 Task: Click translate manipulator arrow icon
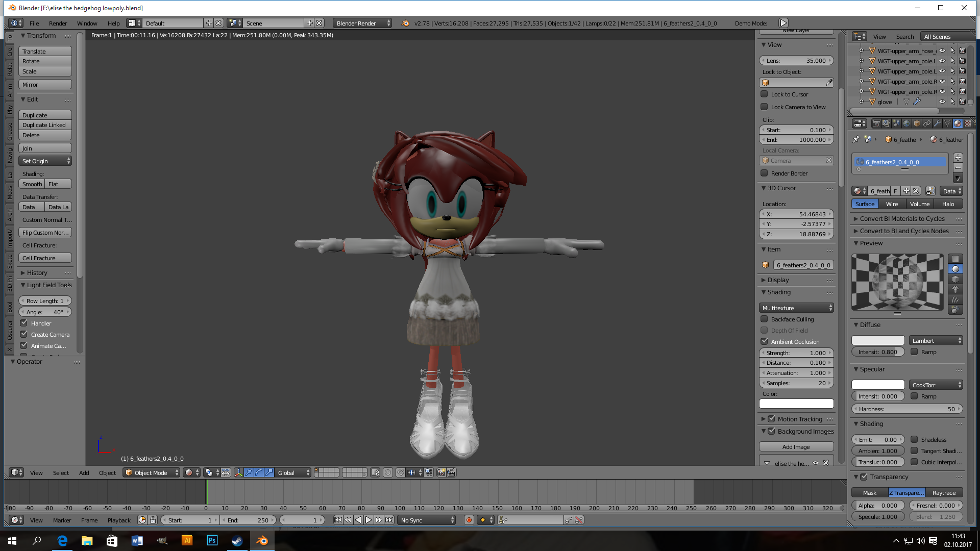click(249, 472)
